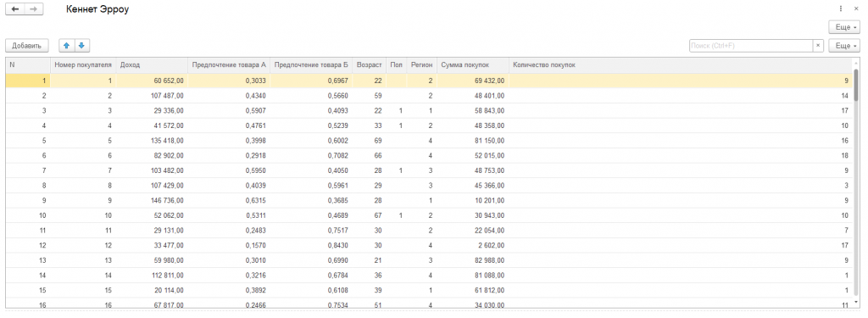The image size is (868, 318).
Task: Click the table's vertical scrollbar thumb
Action: point(856,86)
